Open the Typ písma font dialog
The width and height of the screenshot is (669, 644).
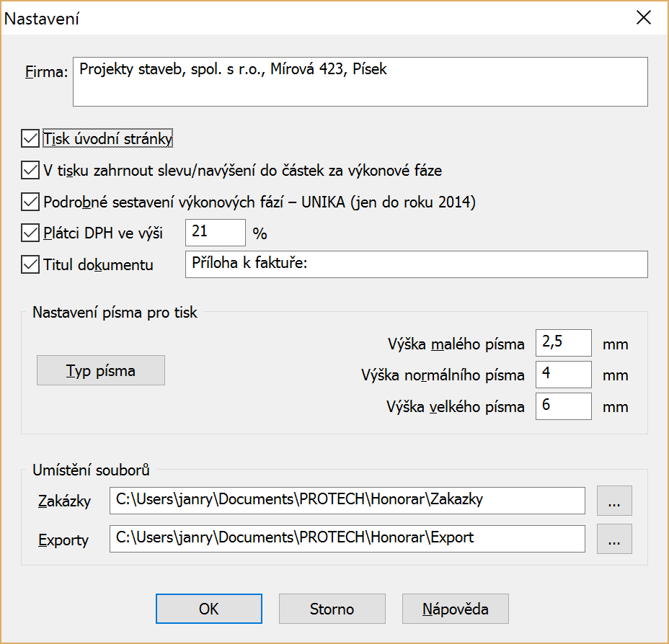101,371
